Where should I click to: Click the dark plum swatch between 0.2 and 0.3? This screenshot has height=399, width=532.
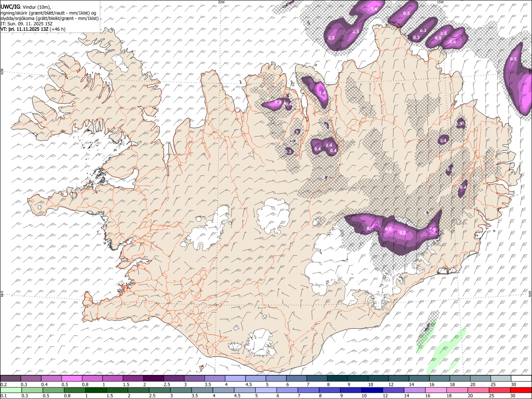(x=10, y=379)
